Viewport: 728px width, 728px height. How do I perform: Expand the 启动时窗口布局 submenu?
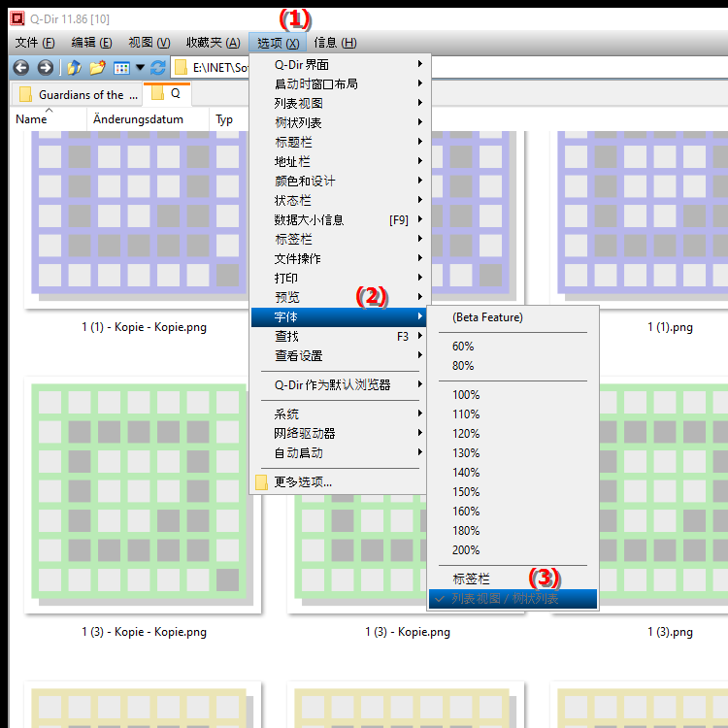(x=339, y=83)
